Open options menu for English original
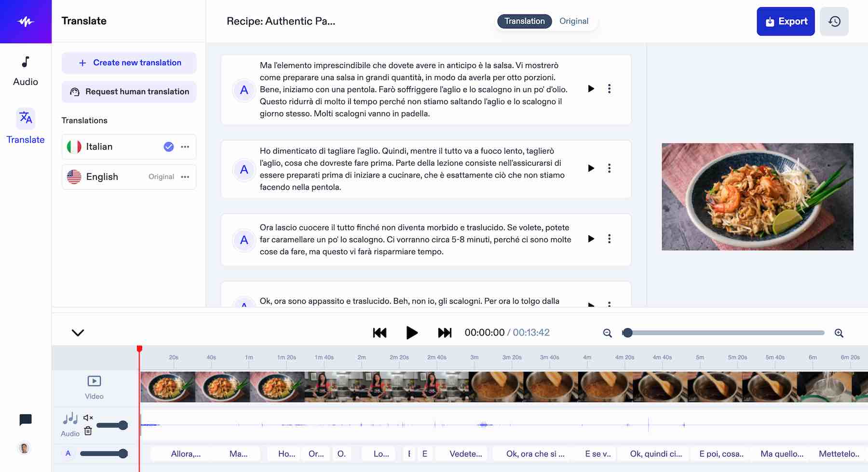Screen dimensions: 868x472 185,176
